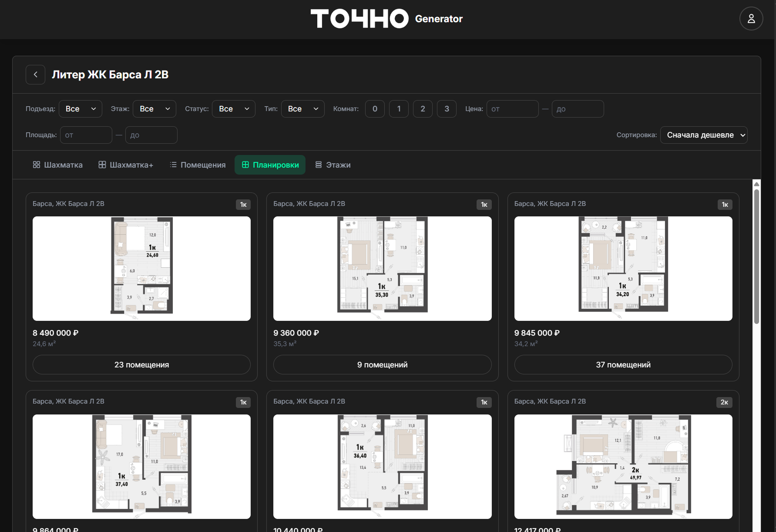Click the vertical scrollbar thumb
Screen dimensions: 776x532
(757, 256)
